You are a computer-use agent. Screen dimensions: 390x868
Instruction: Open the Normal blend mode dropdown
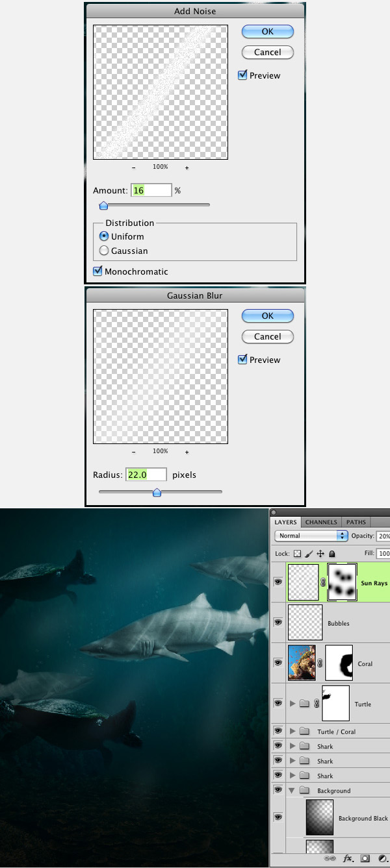point(311,536)
